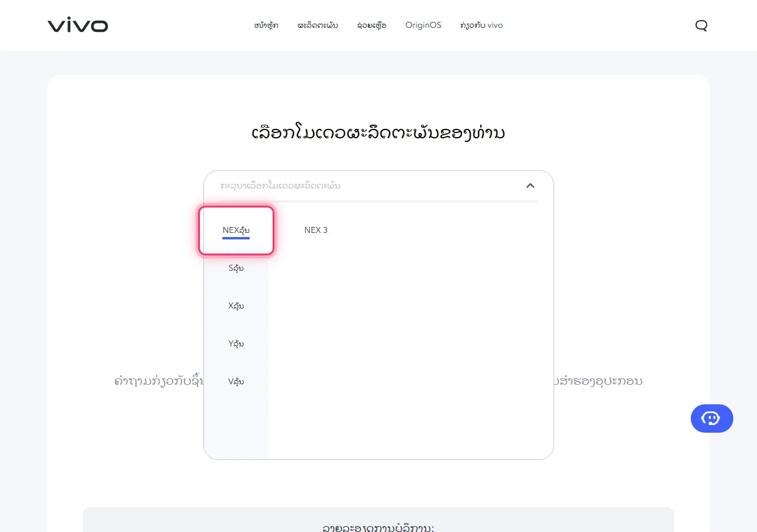Viewport: 757px width, 532px height.
Task: Open the second navigation menu item (products)
Action: [x=318, y=25]
